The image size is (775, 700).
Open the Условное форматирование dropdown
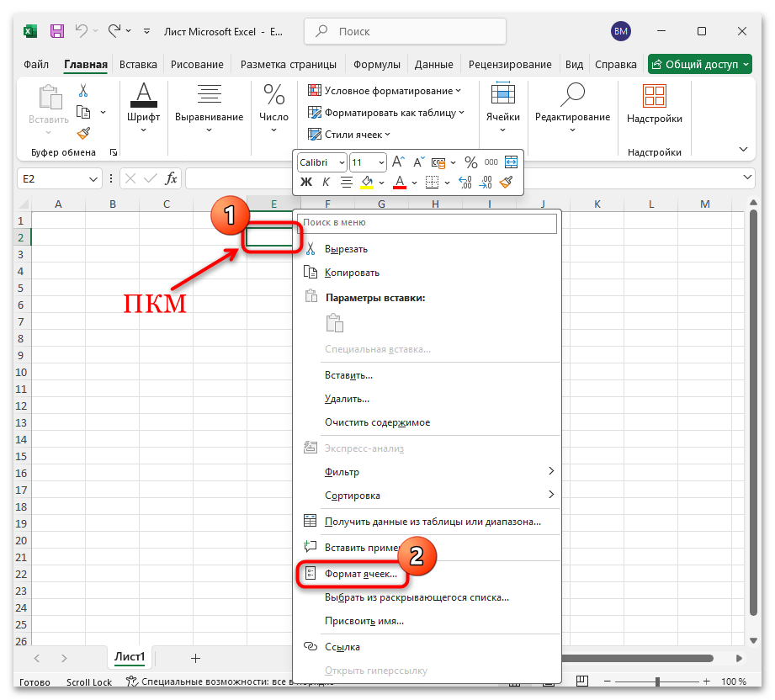[x=385, y=90]
